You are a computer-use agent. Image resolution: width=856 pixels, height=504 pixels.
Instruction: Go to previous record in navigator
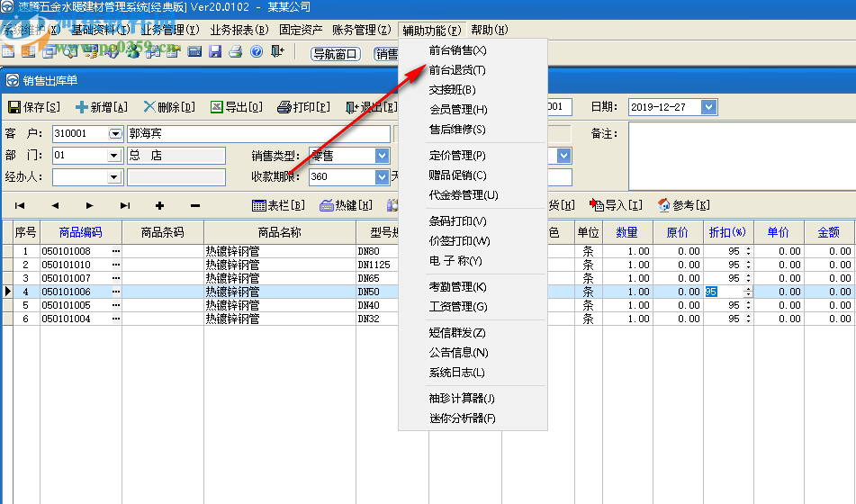55,205
